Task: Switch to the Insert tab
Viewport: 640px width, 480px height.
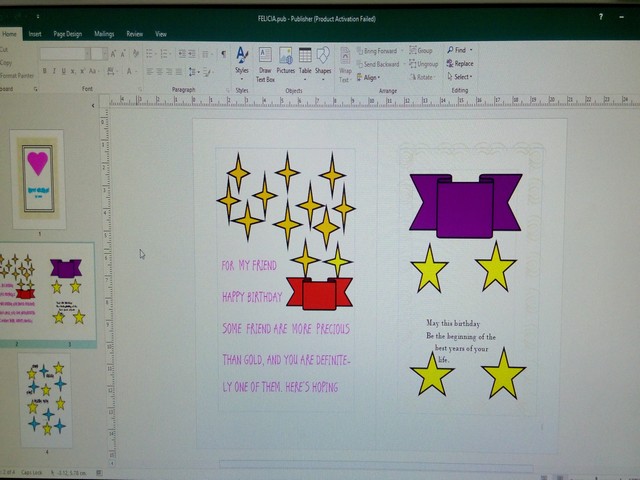Action: 35,33
